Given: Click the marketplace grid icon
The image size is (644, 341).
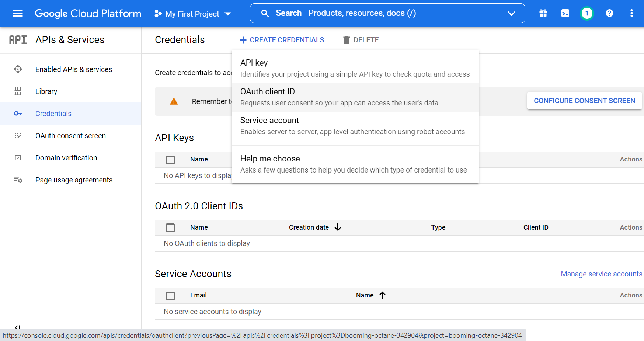Looking at the screenshot, I should [543, 13].
